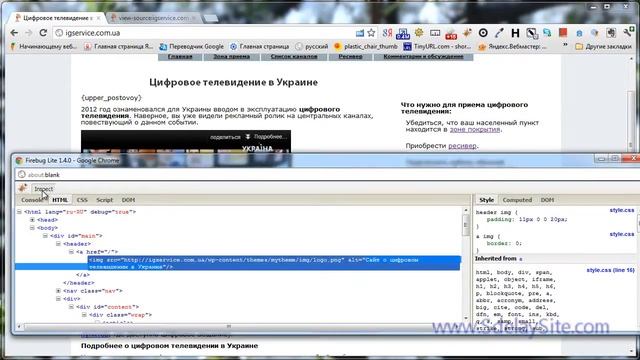This screenshot has width=640, height=360.
Task: Click the Inspect button in Firebug
Action: 43,189
